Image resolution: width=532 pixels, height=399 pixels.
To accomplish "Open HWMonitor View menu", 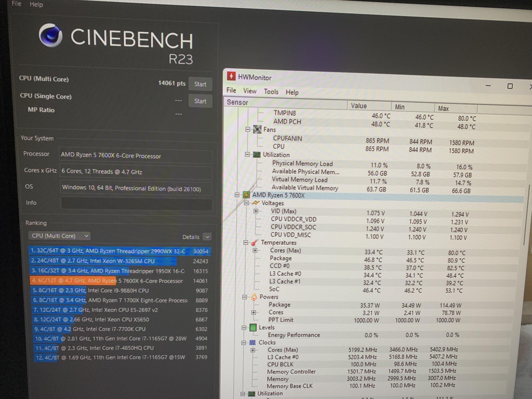I will point(250,91).
